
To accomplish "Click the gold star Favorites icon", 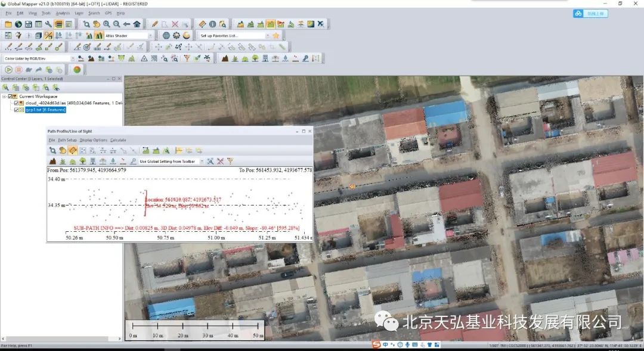I will tap(275, 36).
